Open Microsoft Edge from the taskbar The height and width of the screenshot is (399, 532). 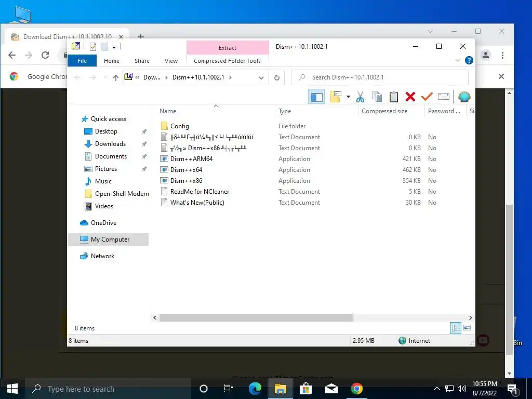click(x=255, y=389)
